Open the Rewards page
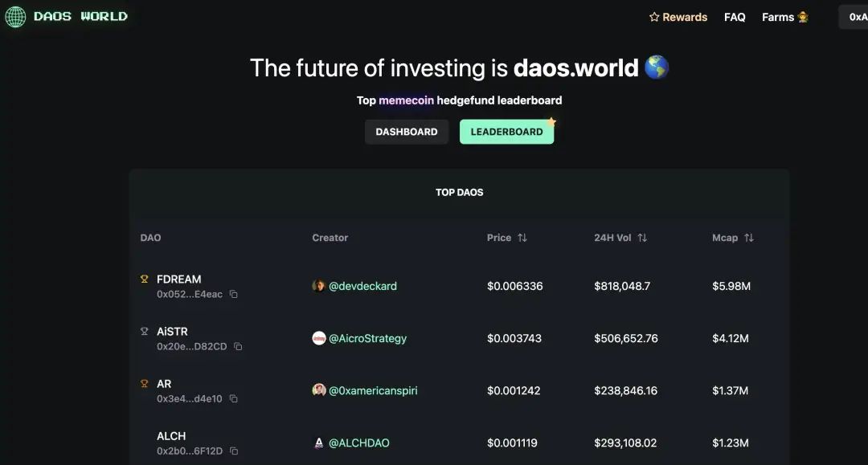Viewport: 868px width, 465px height. (678, 17)
